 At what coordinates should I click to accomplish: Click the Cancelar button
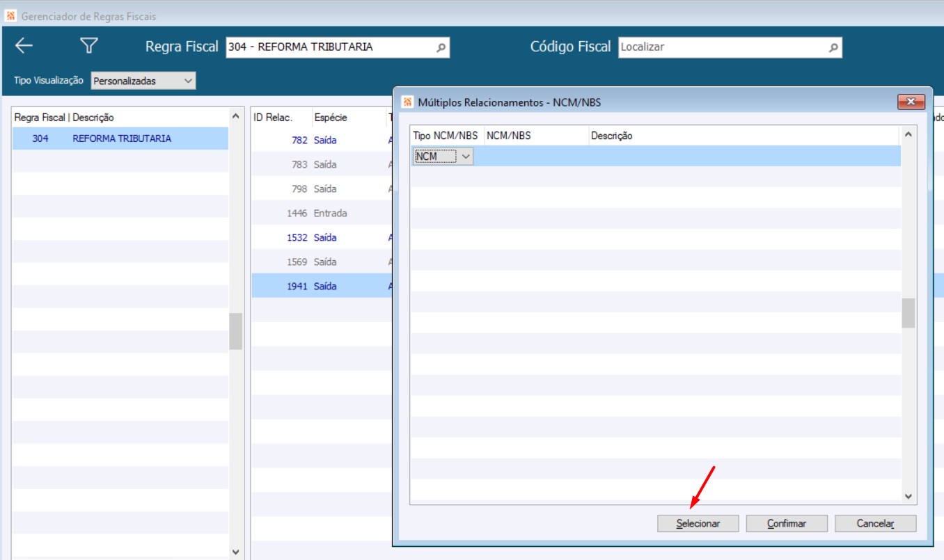tap(876, 523)
